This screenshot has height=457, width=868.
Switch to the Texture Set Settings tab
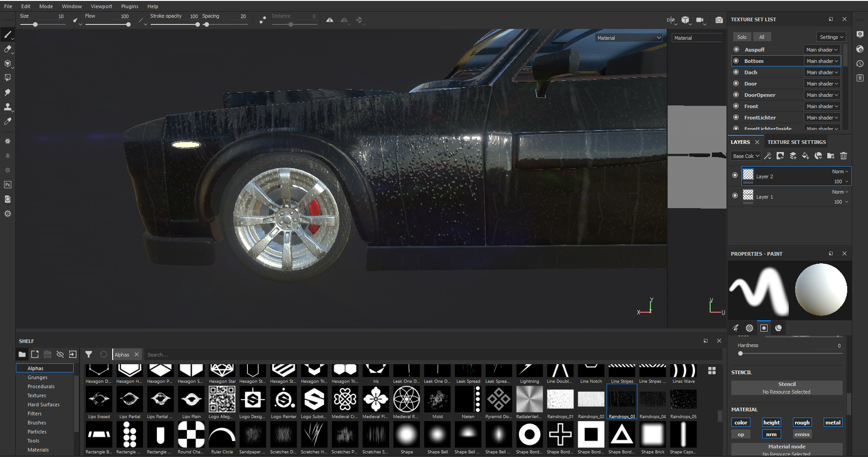pos(796,142)
